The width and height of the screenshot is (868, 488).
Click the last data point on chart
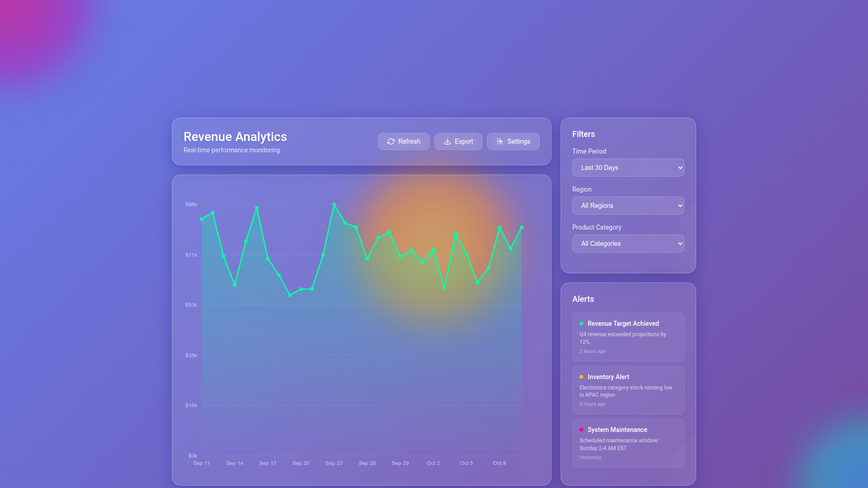(522, 228)
